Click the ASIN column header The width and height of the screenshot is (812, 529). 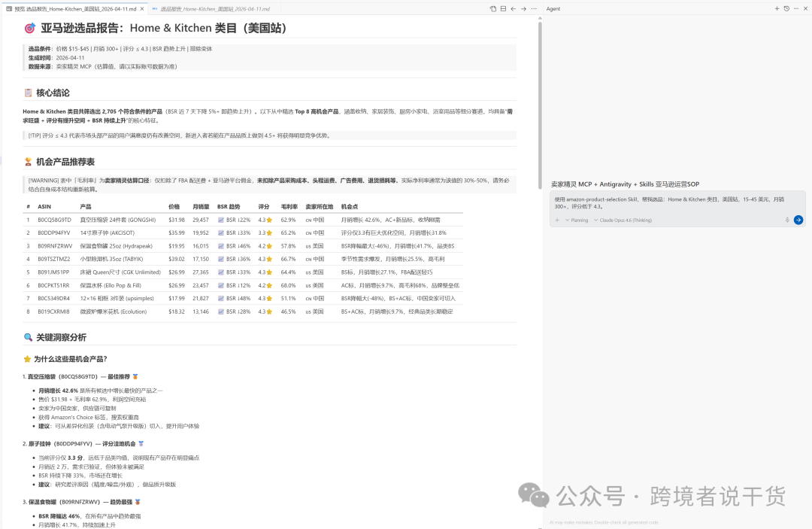(44, 207)
